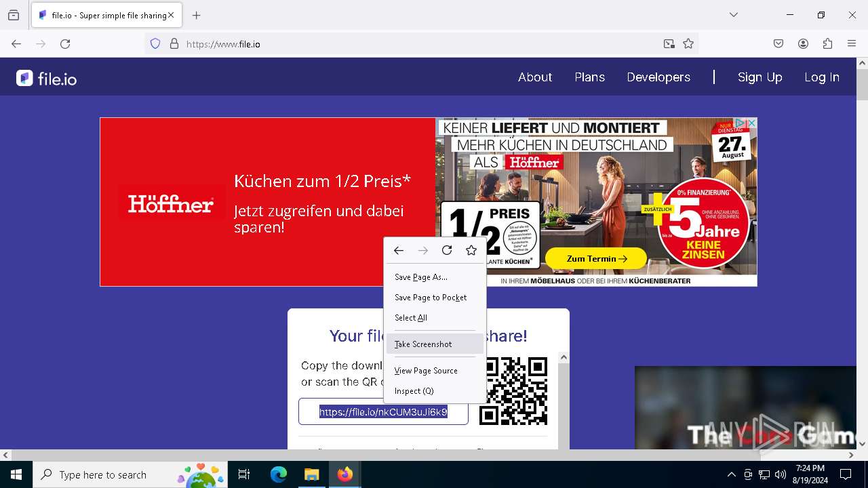Viewport: 868px width, 488px height.
Task: Click the Zum Termin ad button
Action: 596,258
